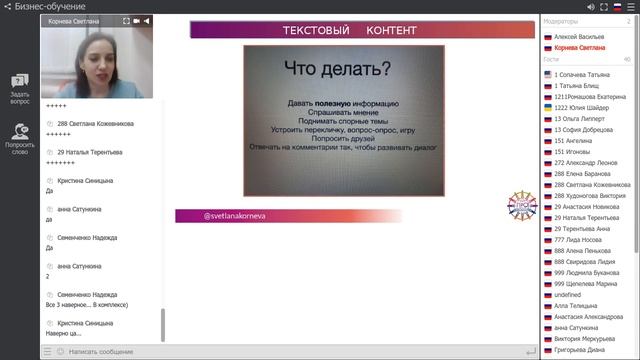This screenshot has width=640, height=360.
Task: Click the icon next to анна Сатунина's '2' message
Action: pyautogui.click(x=50, y=266)
